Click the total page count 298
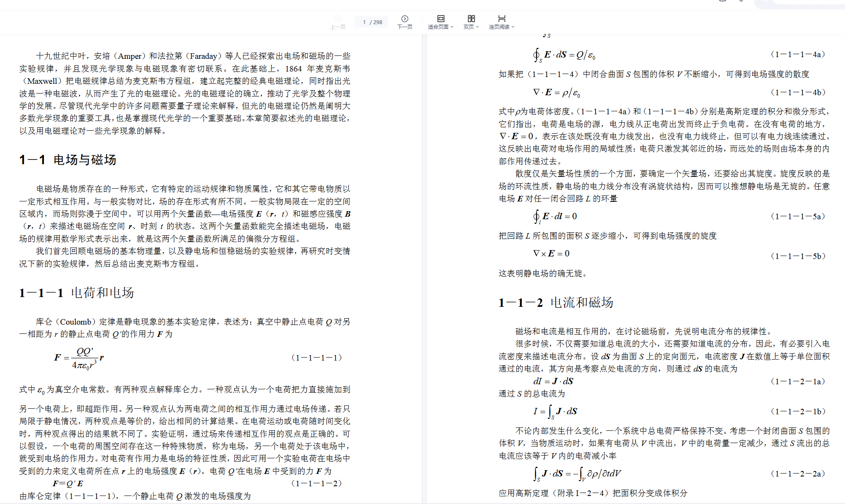The width and height of the screenshot is (845, 504). click(x=377, y=22)
